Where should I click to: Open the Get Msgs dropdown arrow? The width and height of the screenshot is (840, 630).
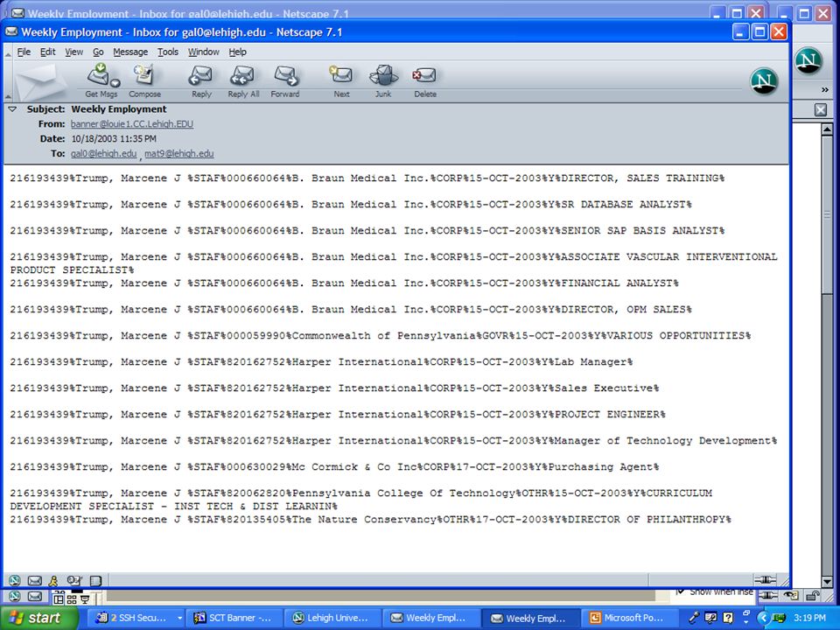click(115, 82)
